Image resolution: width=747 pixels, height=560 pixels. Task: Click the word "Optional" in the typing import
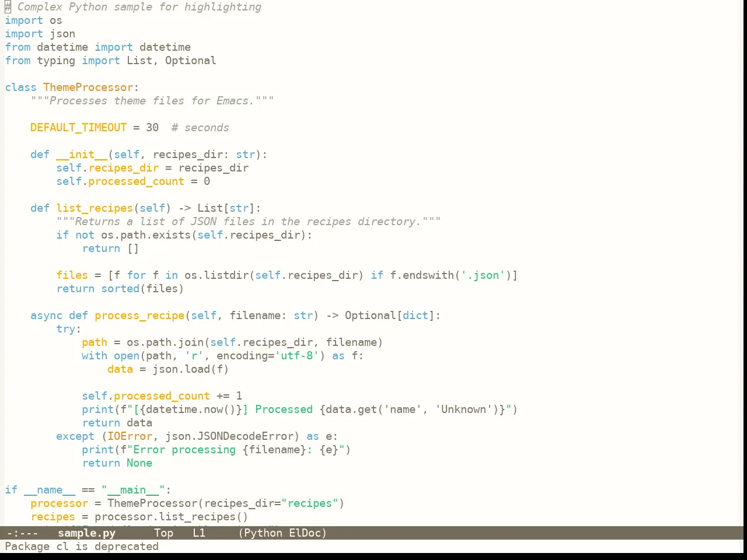click(x=191, y=61)
